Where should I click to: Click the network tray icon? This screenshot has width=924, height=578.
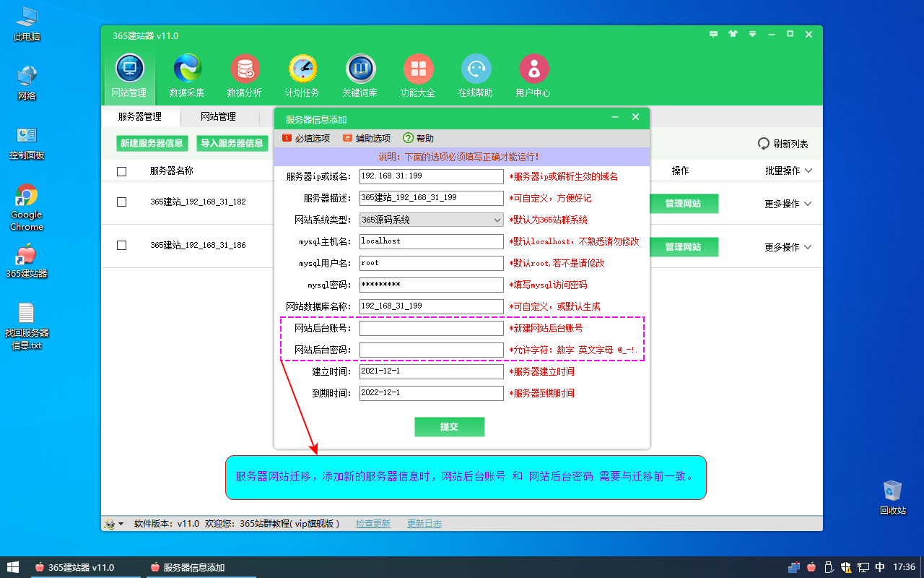pos(863,567)
